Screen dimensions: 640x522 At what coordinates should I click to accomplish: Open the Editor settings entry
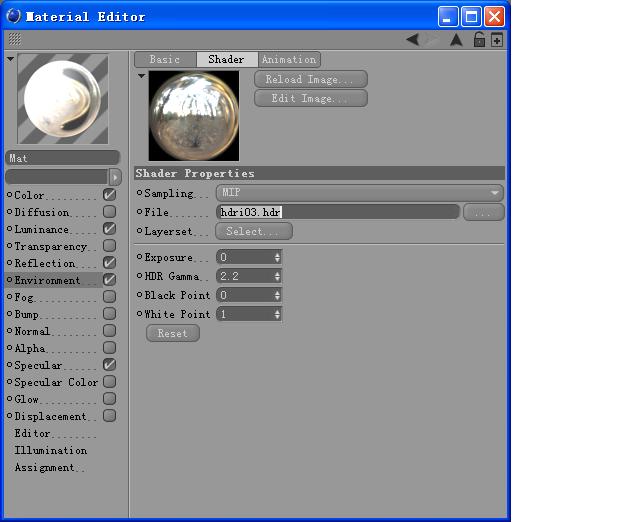[32, 433]
